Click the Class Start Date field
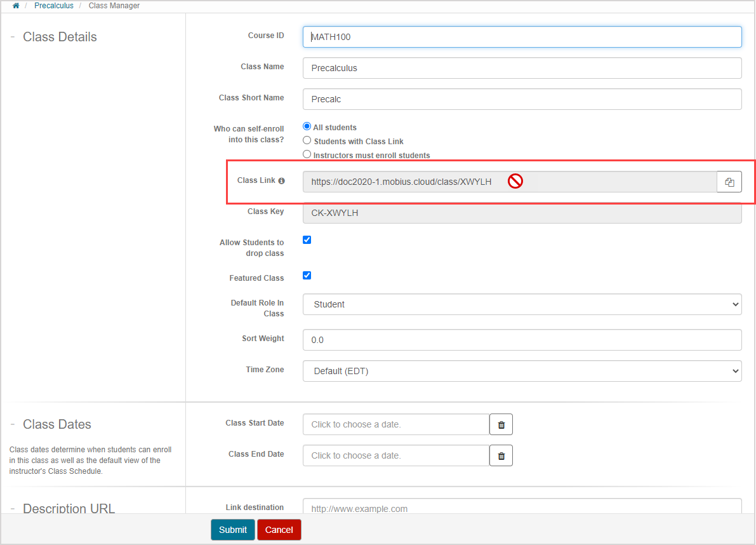This screenshot has width=756, height=545. pyautogui.click(x=395, y=424)
